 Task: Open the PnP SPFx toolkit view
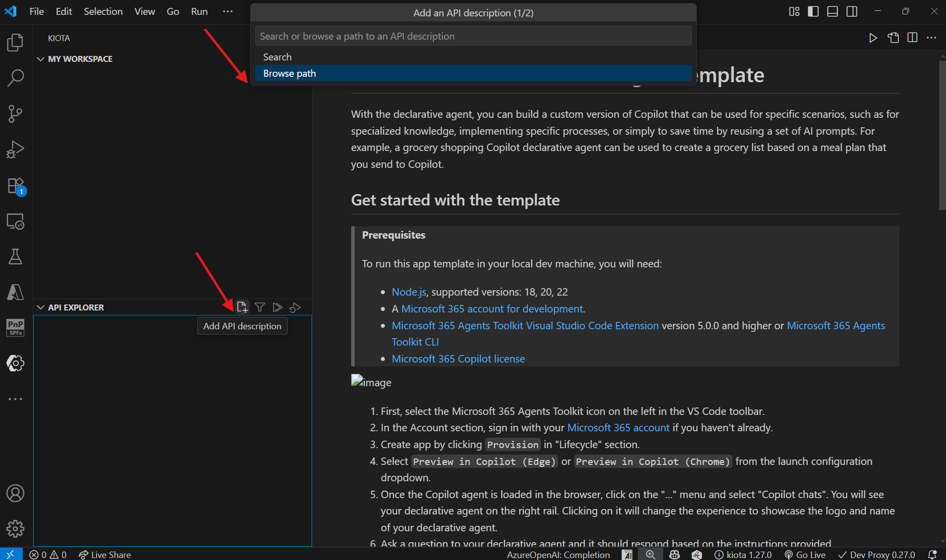pyautogui.click(x=15, y=327)
